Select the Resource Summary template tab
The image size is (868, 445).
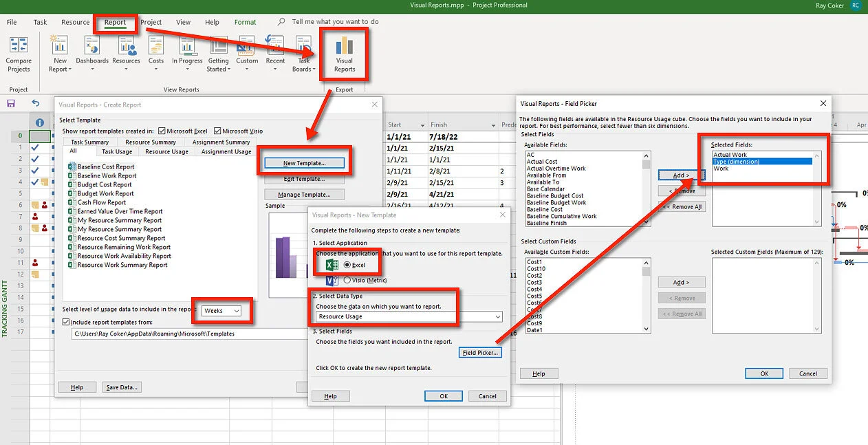(x=151, y=142)
